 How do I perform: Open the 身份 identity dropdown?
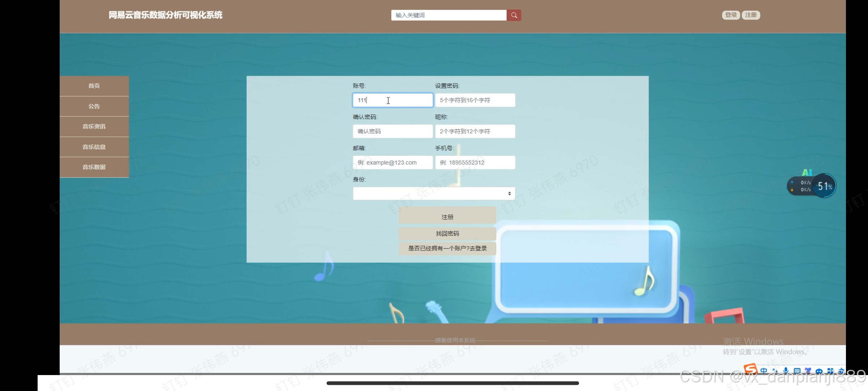[434, 194]
